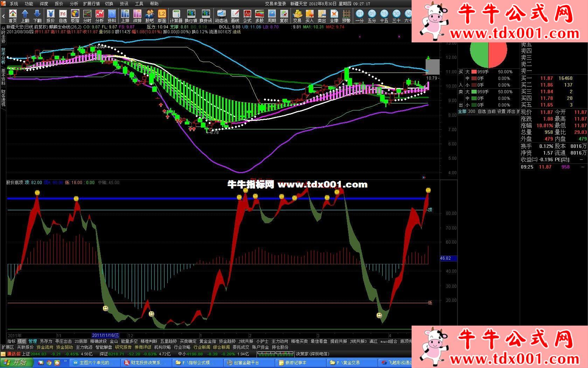The height and width of the screenshot is (368, 588).
Task: Select the 买卖确定 indicator tab
Action: 188,341
